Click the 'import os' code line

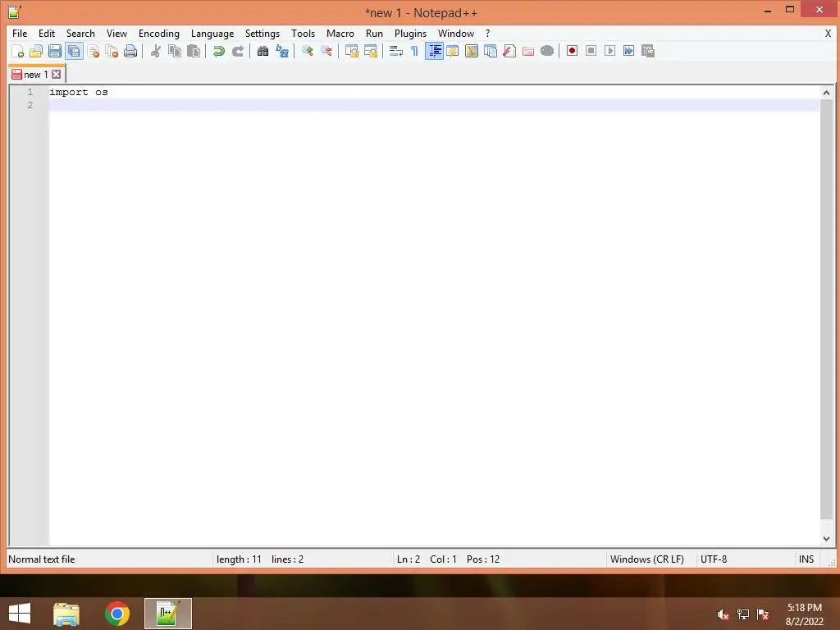tap(79, 92)
